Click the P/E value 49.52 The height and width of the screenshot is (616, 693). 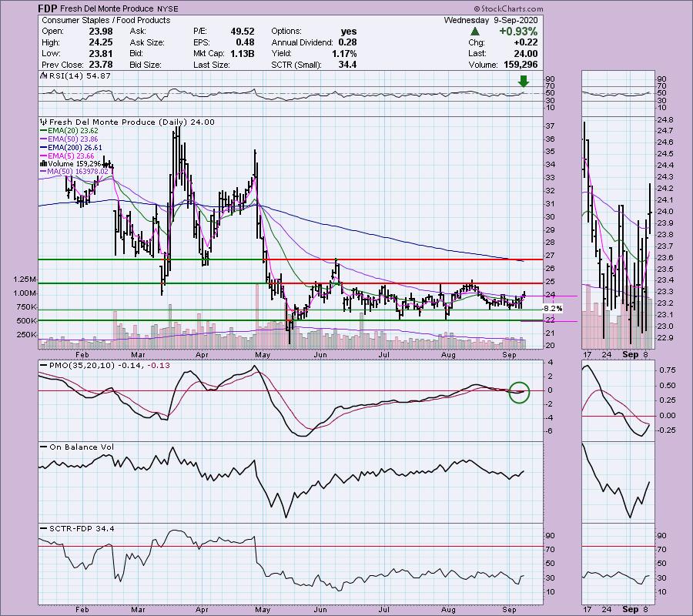[243, 32]
